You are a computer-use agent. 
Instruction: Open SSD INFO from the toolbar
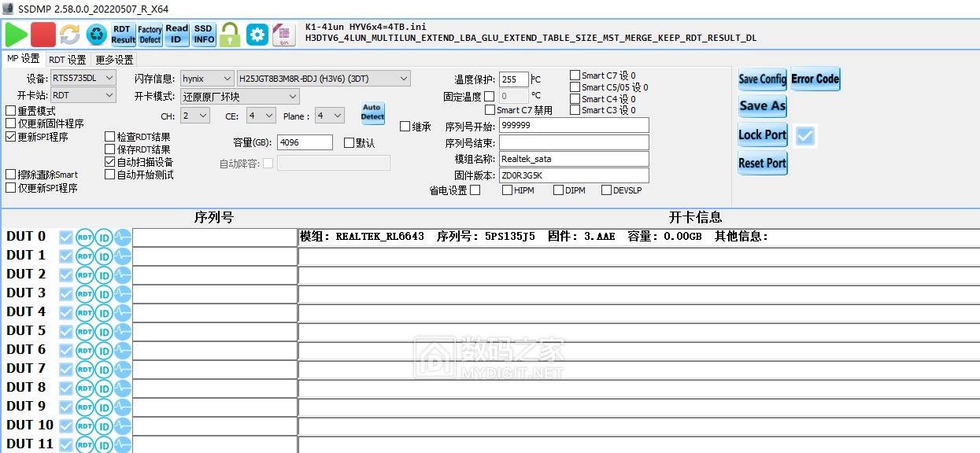[x=203, y=35]
